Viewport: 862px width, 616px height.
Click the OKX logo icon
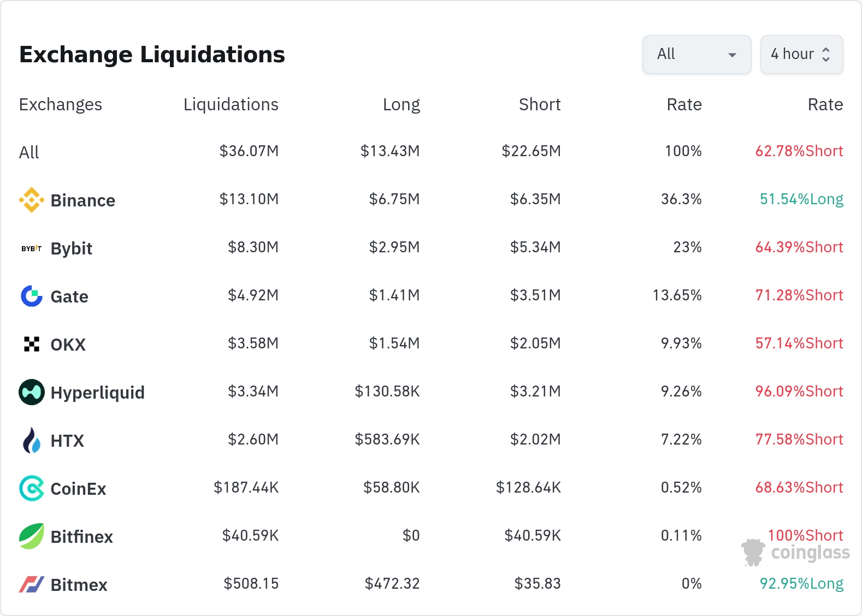coord(31,344)
